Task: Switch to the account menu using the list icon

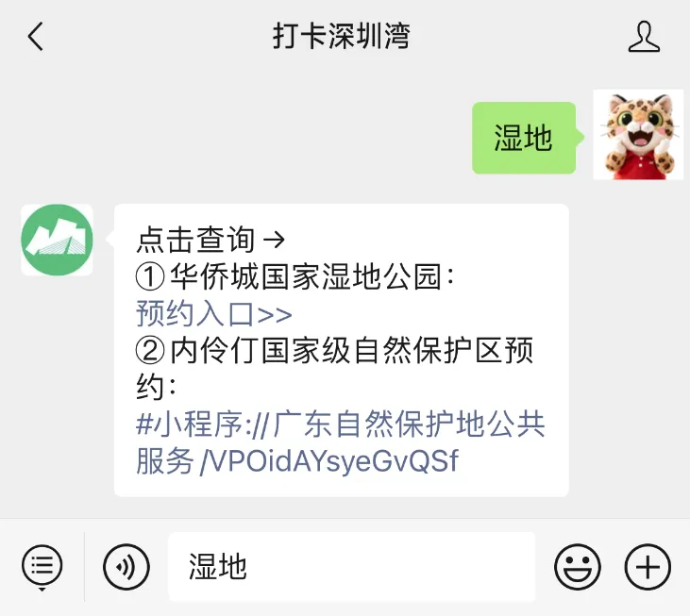Action: coord(42,565)
